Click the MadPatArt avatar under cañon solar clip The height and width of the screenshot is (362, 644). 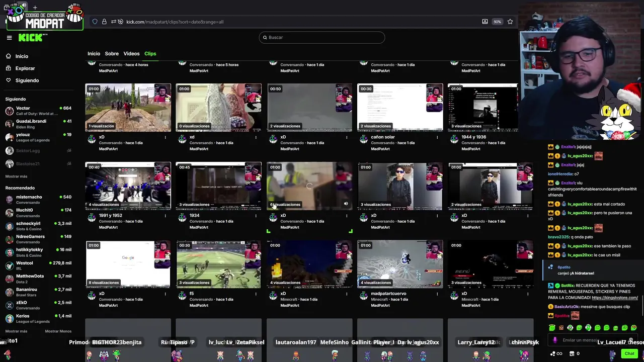363,139
